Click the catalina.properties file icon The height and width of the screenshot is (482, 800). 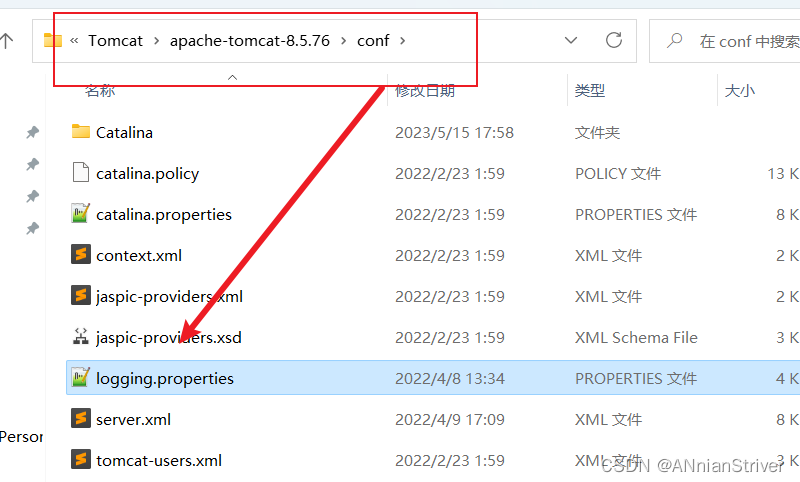tap(81, 213)
